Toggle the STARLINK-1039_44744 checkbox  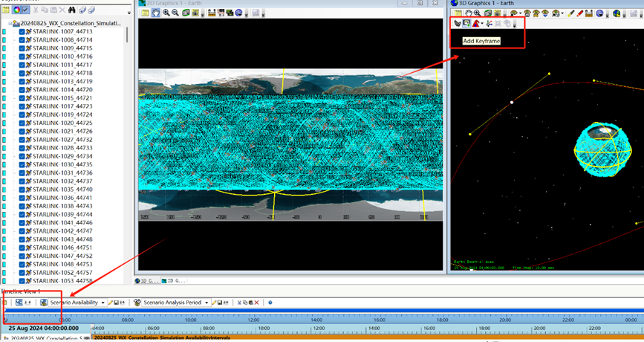[22, 215]
